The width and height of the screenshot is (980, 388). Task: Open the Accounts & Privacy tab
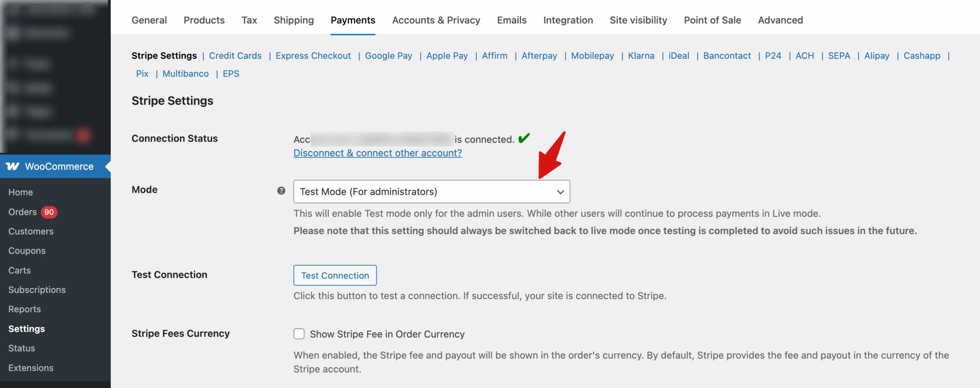coord(436,20)
